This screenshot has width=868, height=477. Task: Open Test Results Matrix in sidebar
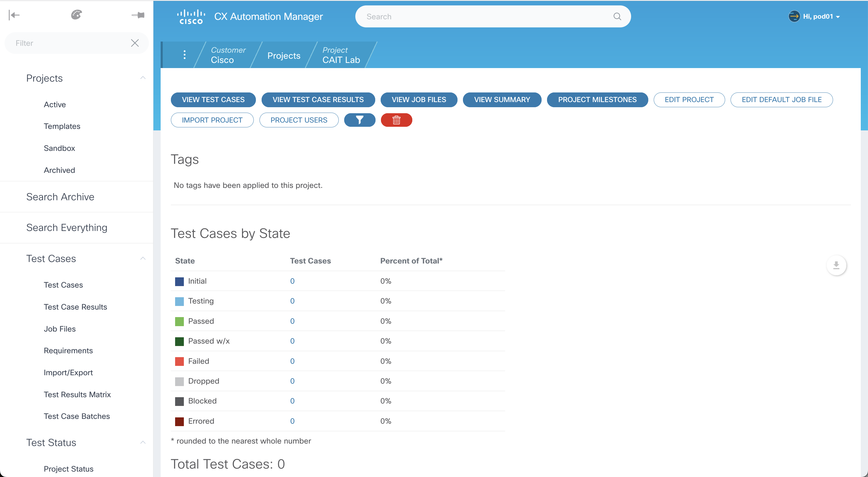tap(77, 394)
